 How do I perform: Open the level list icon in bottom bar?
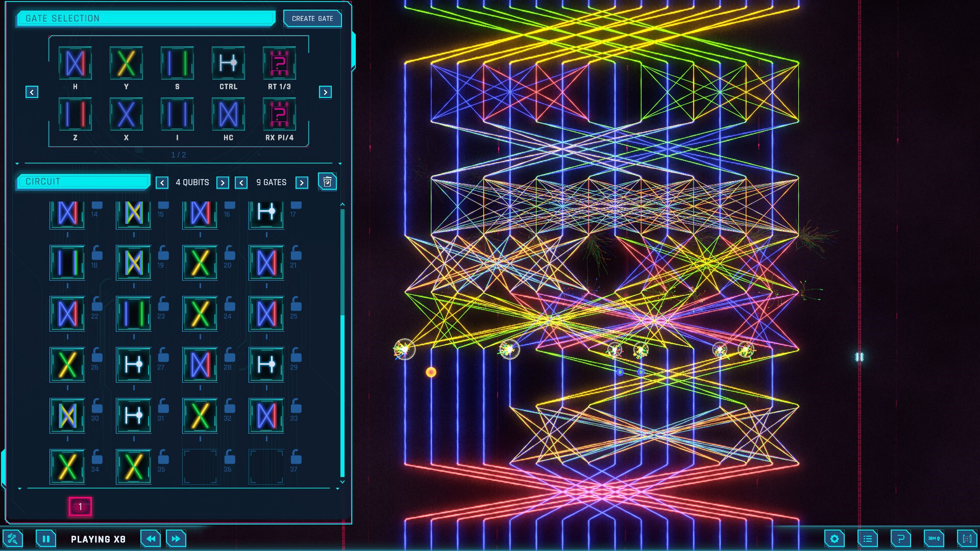click(x=868, y=538)
